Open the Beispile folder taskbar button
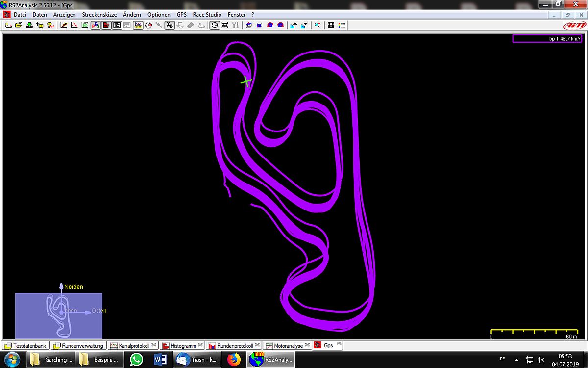The width and height of the screenshot is (588, 368). [98, 360]
